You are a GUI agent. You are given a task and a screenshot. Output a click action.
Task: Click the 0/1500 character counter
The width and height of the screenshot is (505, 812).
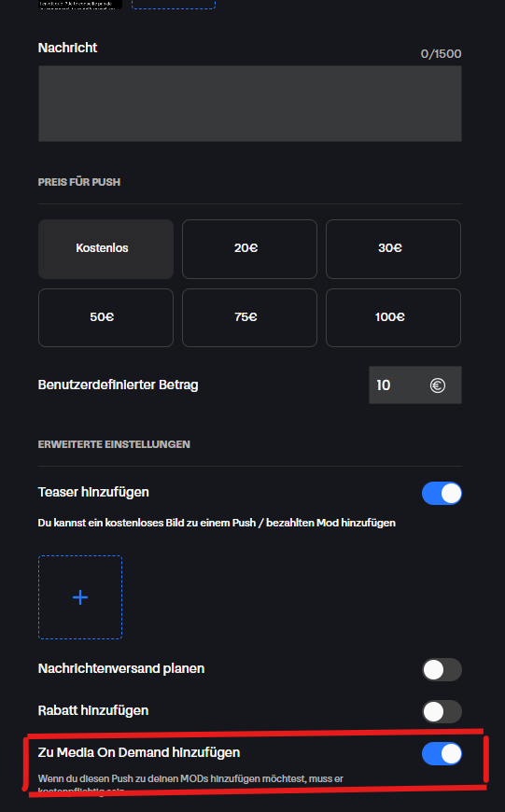pyautogui.click(x=442, y=54)
